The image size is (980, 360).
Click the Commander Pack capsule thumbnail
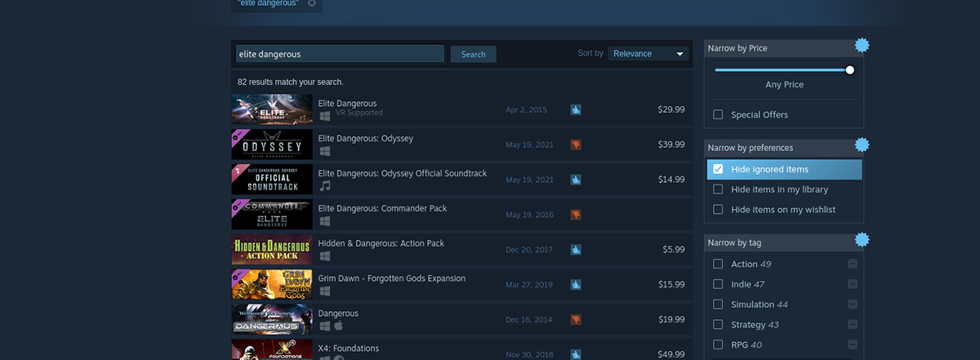tap(272, 215)
